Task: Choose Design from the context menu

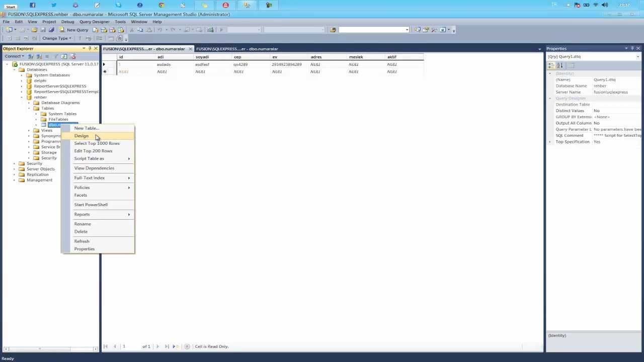Action: [98, 136]
